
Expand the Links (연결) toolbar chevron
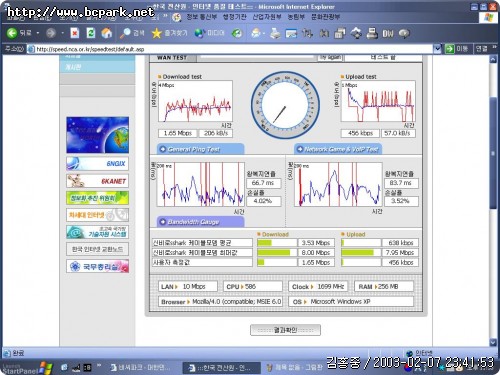[494, 47]
